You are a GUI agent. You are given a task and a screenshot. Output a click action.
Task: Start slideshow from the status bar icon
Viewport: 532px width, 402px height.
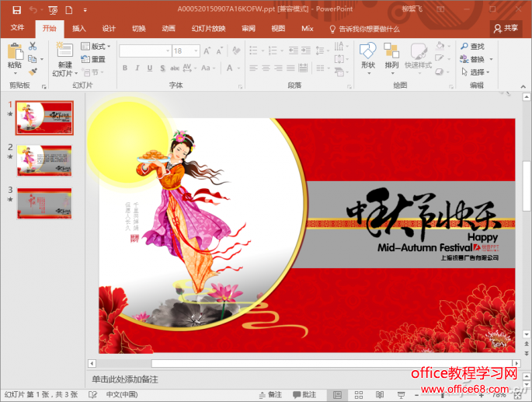click(x=401, y=394)
